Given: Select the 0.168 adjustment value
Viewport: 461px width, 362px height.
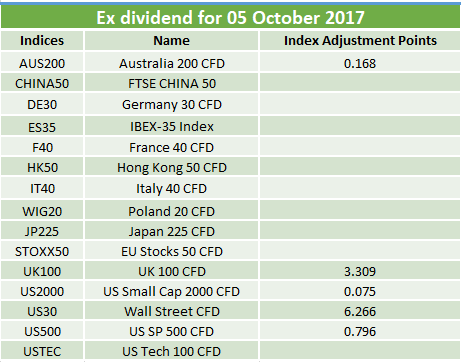Looking at the screenshot, I should (360, 63).
